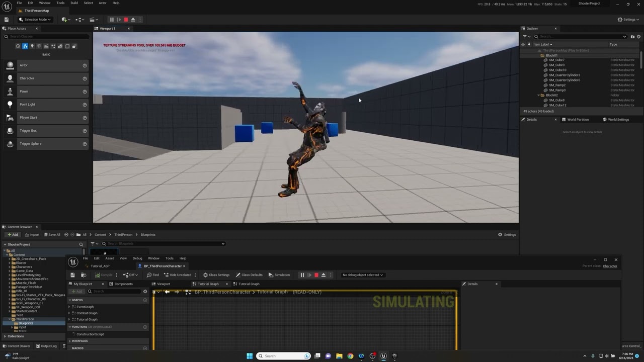Toggle Simulation in blueprint editor

(279, 275)
